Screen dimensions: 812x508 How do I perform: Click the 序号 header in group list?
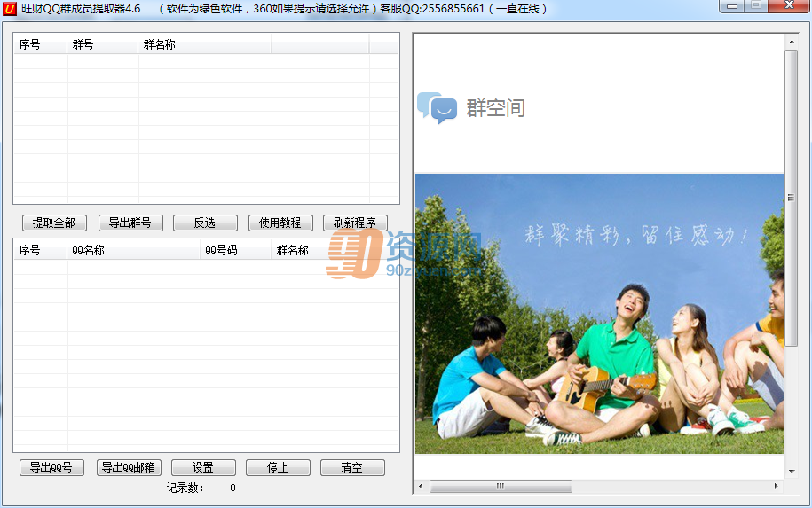pos(41,44)
